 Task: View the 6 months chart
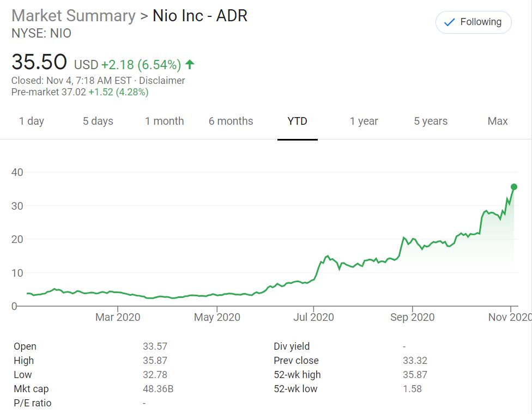[231, 121]
